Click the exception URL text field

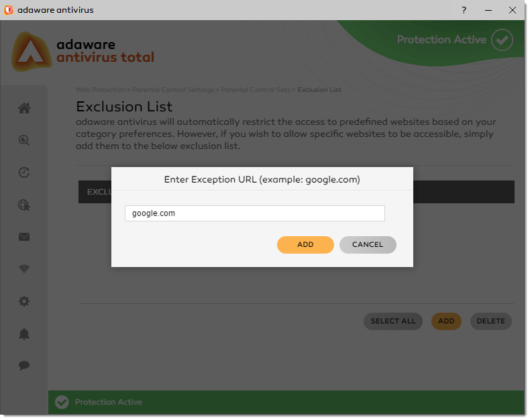click(255, 213)
